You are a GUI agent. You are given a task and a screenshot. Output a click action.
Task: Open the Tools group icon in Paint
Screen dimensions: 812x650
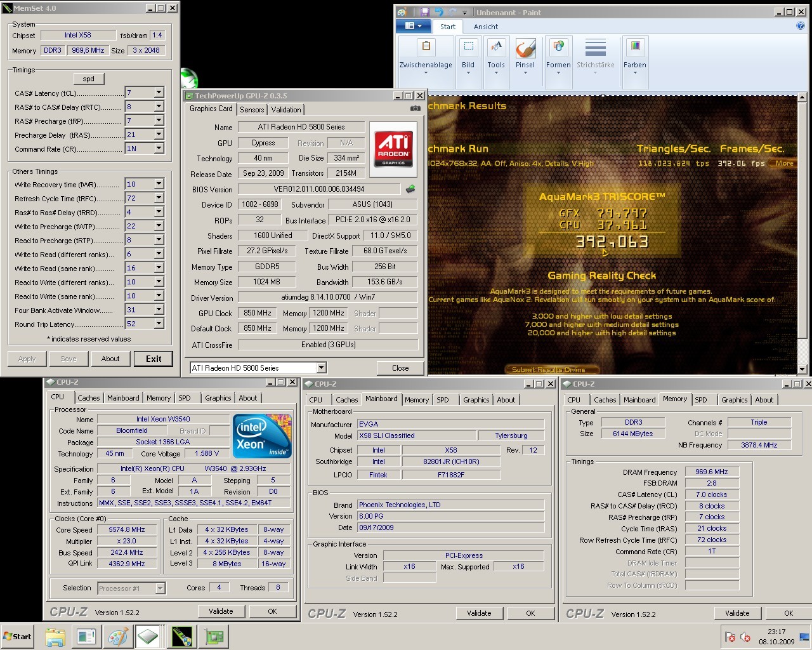pos(496,46)
